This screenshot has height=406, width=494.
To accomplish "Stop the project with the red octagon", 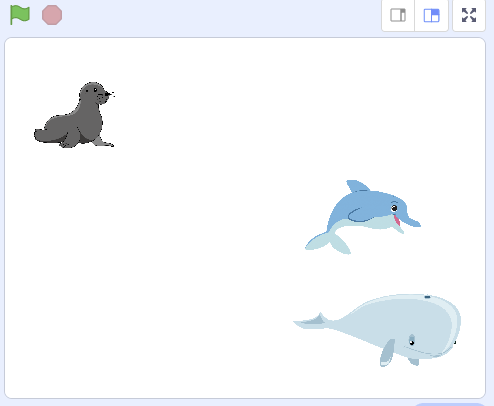I will pos(52,15).
